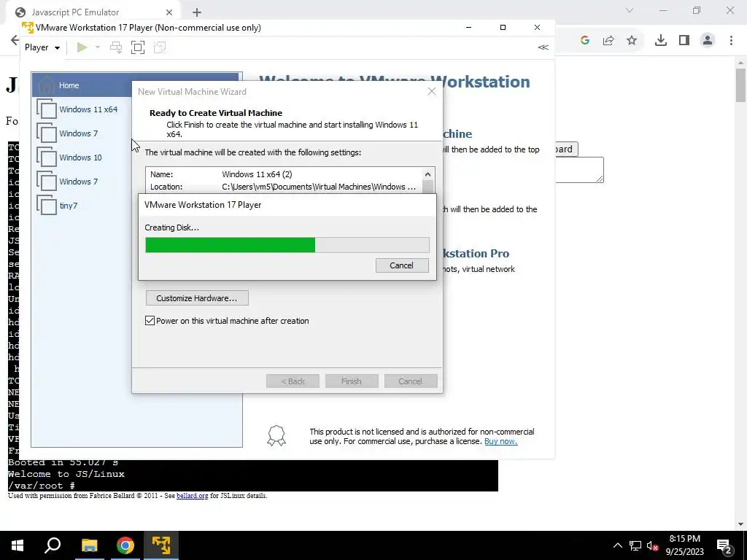Enter full screen mode via toolbar icon
The width and height of the screenshot is (747, 560).
138,47
